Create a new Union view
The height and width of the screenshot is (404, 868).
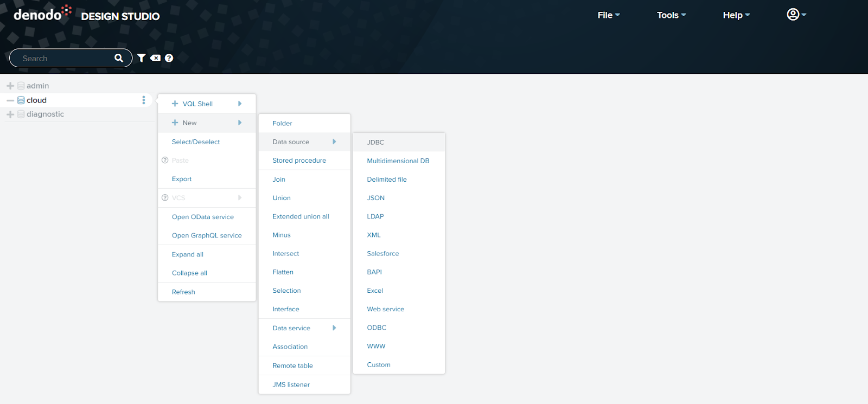click(304, 198)
